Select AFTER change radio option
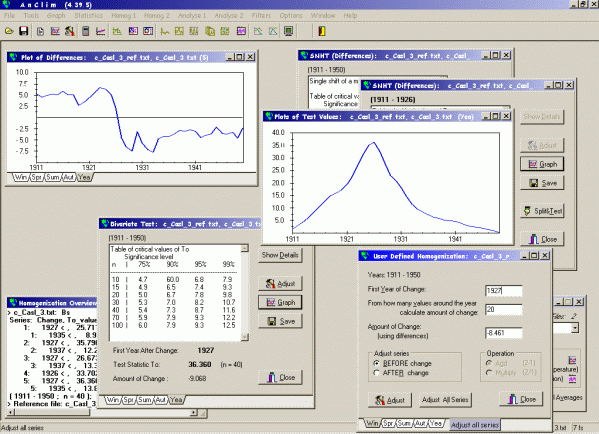 (x=377, y=373)
